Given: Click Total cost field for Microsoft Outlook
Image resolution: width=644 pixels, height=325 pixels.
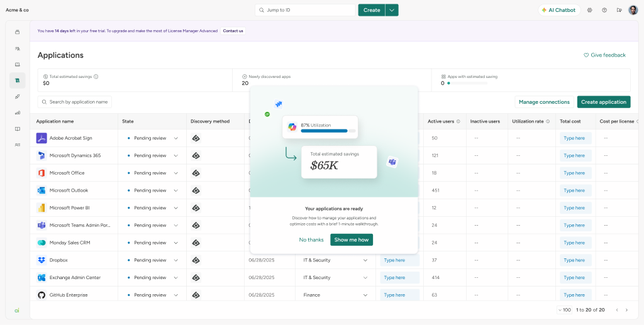Looking at the screenshot, I should click(576, 190).
